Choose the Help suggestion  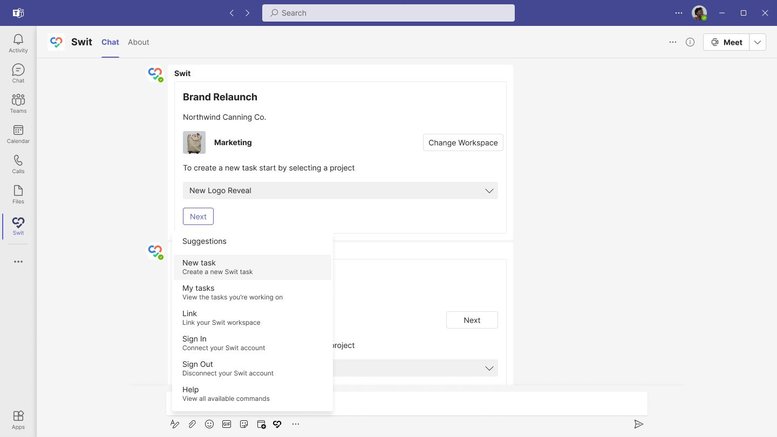[253, 393]
